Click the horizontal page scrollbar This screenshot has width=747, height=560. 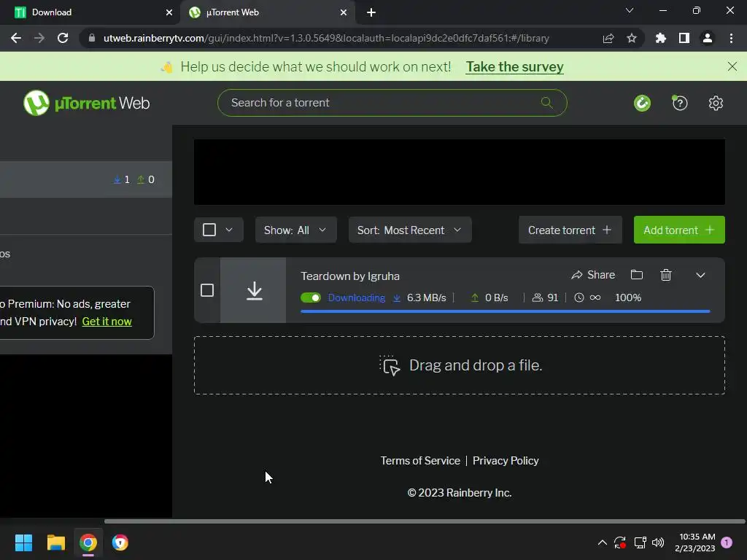point(425,521)
